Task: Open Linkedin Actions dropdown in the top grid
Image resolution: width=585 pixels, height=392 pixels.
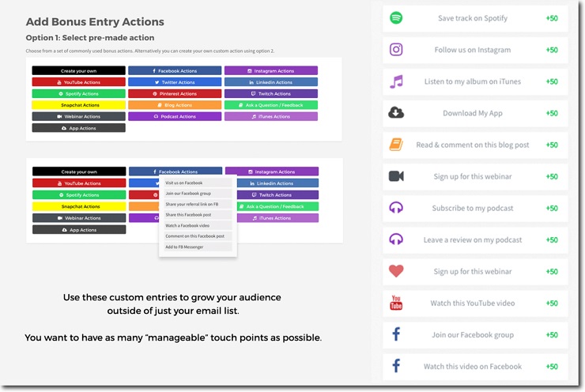Action: (x=271, y=82)
